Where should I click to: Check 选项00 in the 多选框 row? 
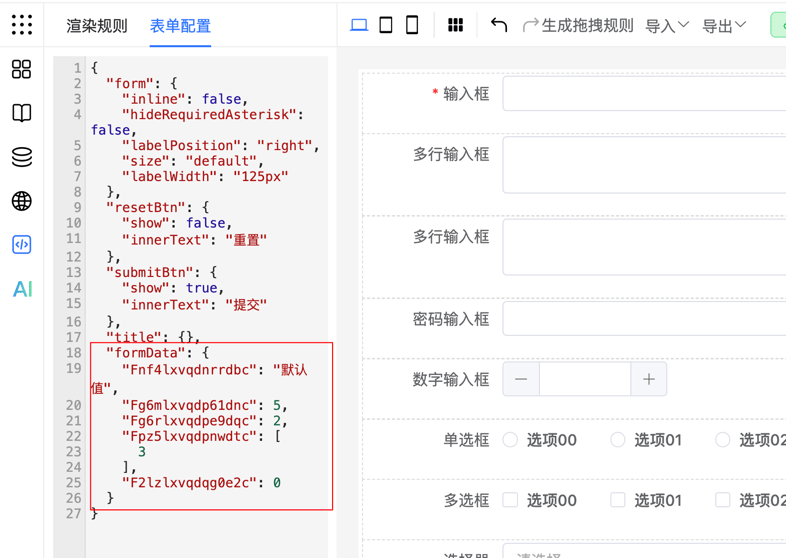(511, 500)
